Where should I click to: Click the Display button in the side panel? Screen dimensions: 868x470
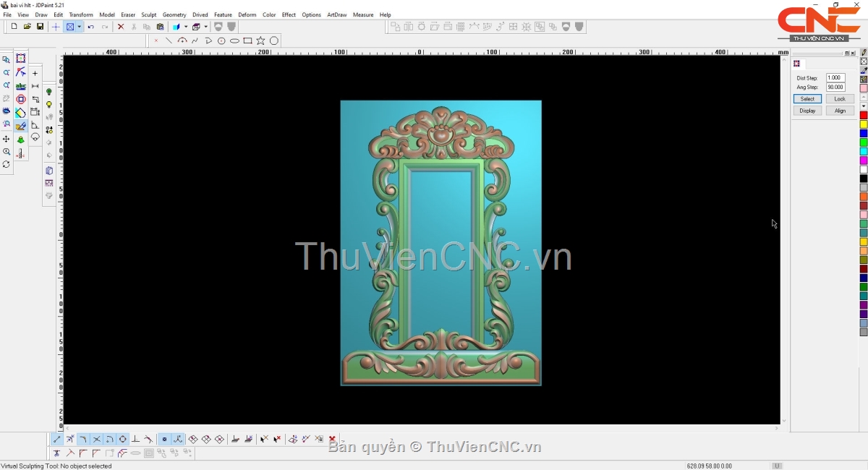pyautogui.click(x=807, y=111)
